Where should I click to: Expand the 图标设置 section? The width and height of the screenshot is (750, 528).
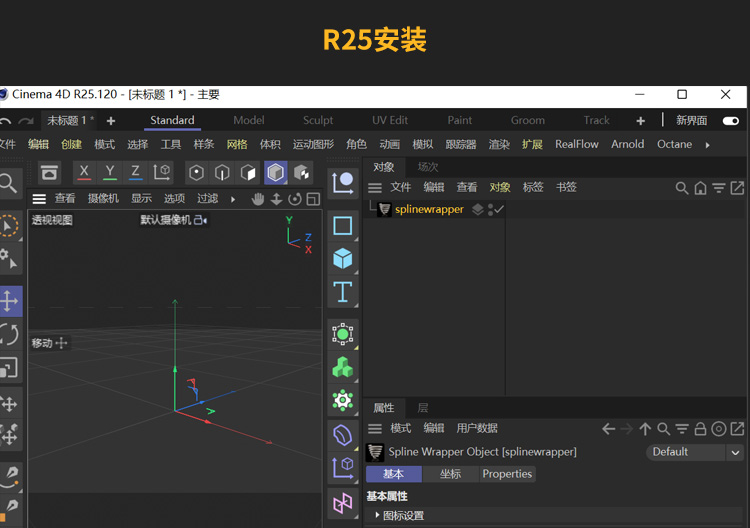377,515
